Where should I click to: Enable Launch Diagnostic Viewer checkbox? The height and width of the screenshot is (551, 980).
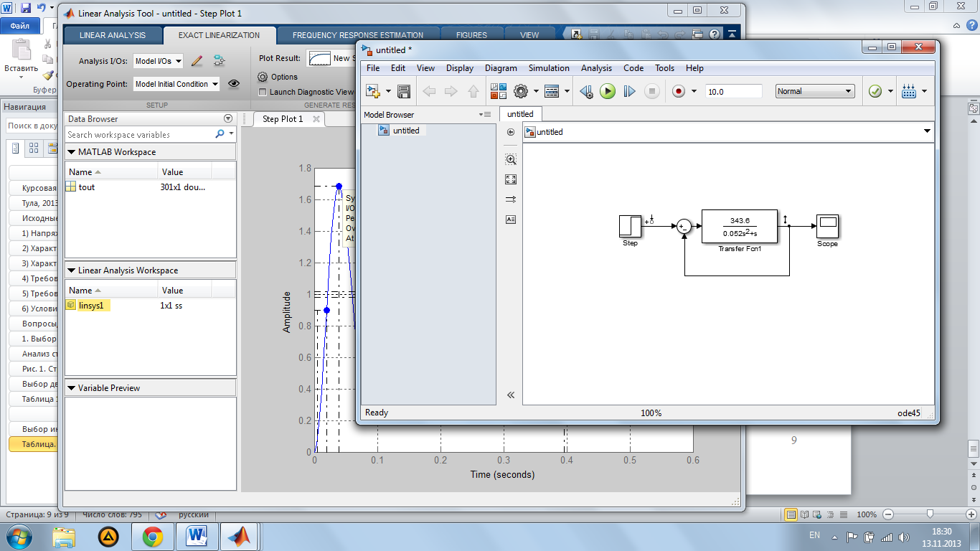[263, 92]
